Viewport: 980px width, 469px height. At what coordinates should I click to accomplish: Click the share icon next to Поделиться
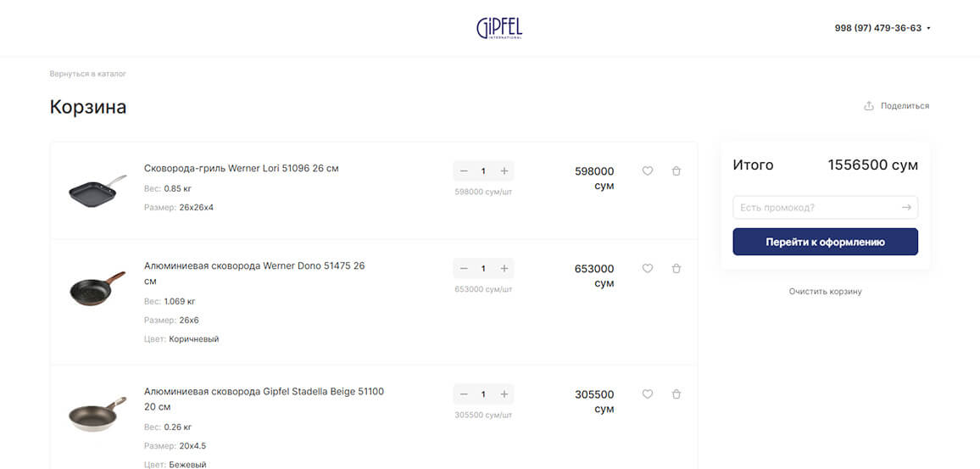click(x=868, y=106)
